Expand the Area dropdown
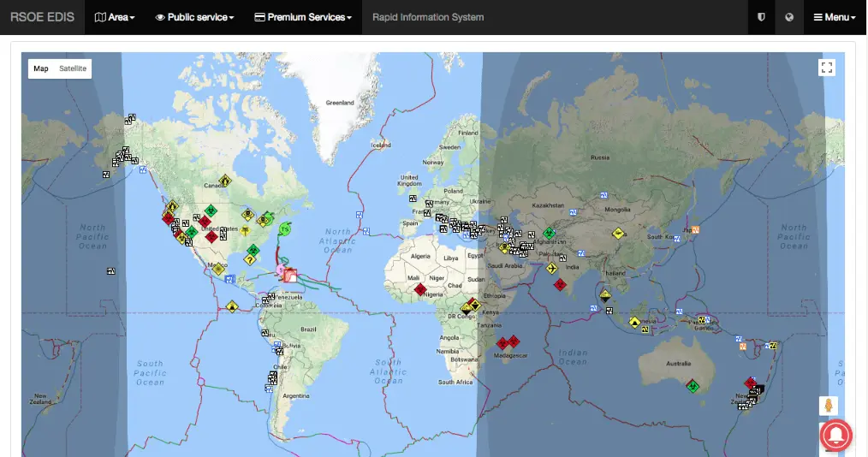868x457 pixels. point(115,17)
